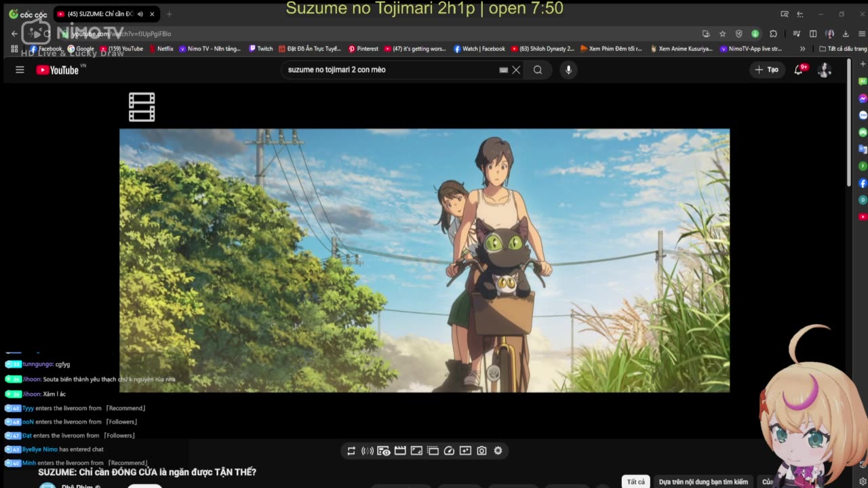
Task: Mute the SUZUME tab via speaker icon
Action: pos(140,14)
